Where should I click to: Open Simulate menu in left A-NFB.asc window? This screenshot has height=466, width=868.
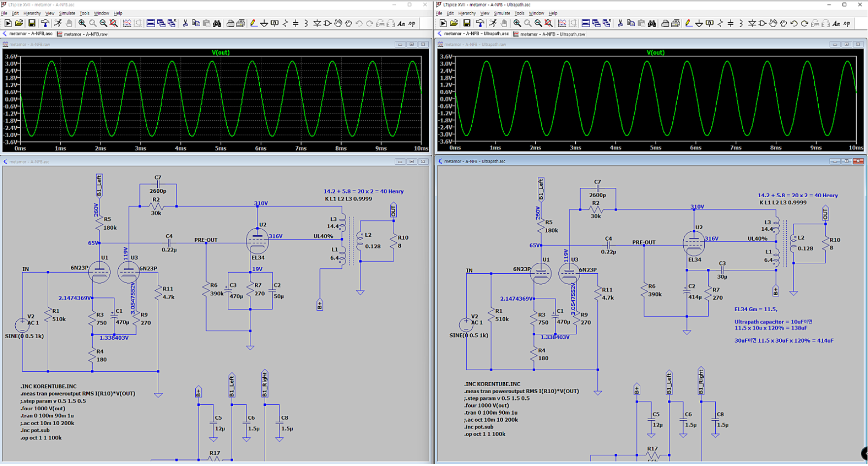click(67, 13)
